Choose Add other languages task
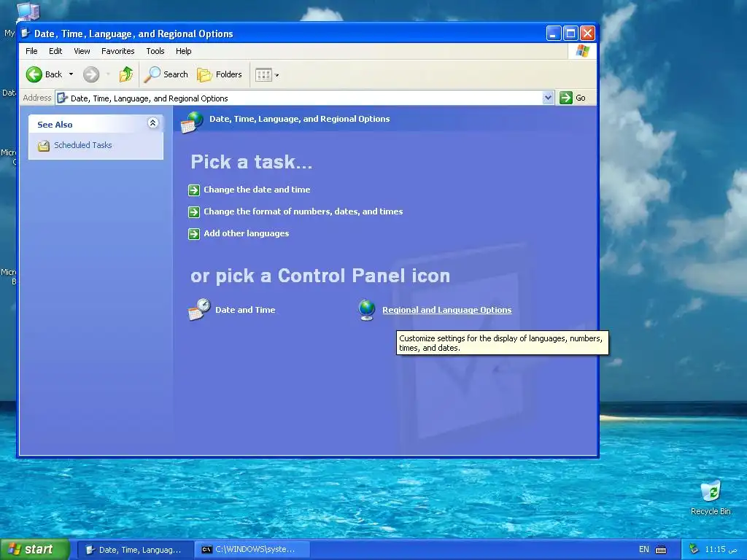Image resolution: width=747 pixels, height=560 pixels. [247, 233]
